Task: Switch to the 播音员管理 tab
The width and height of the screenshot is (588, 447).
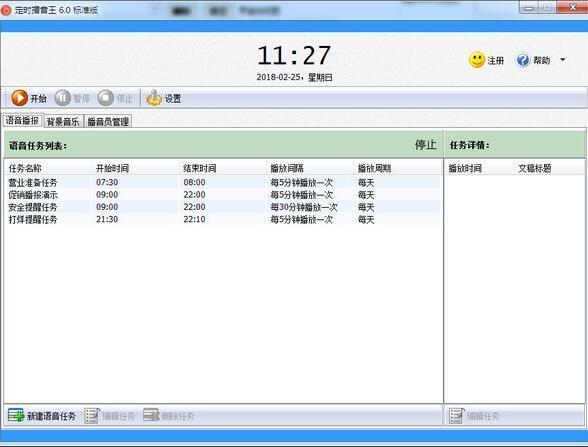Action: (108, 122)
